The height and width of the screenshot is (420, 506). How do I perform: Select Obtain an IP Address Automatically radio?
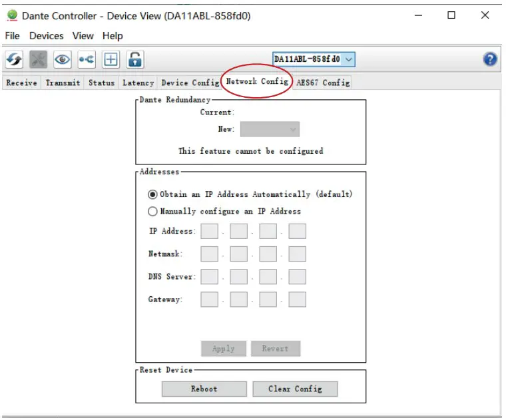tap(152, 194)
